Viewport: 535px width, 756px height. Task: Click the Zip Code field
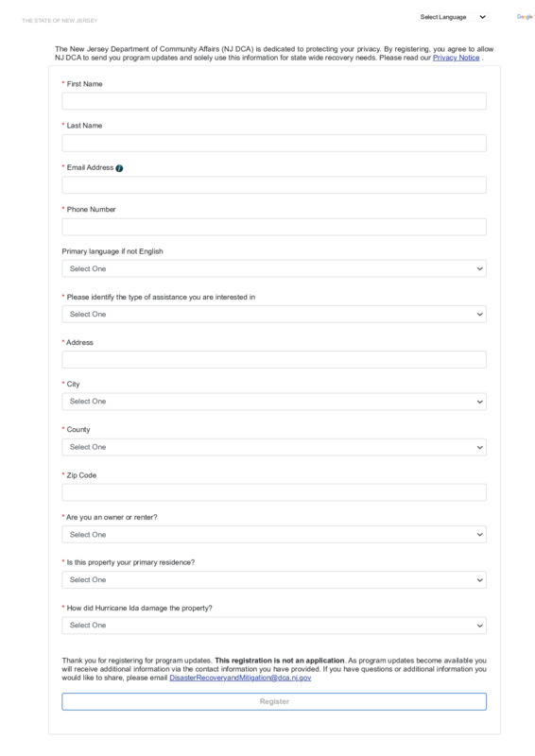pyautogui.click(x=274, y=492)
